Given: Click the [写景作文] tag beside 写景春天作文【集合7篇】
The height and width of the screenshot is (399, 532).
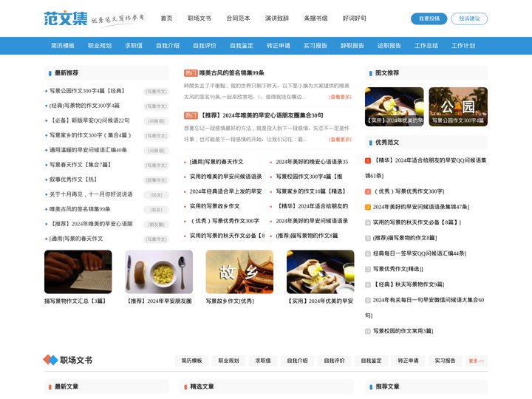Looking at the screenshot, I should [x=156, y=165].
